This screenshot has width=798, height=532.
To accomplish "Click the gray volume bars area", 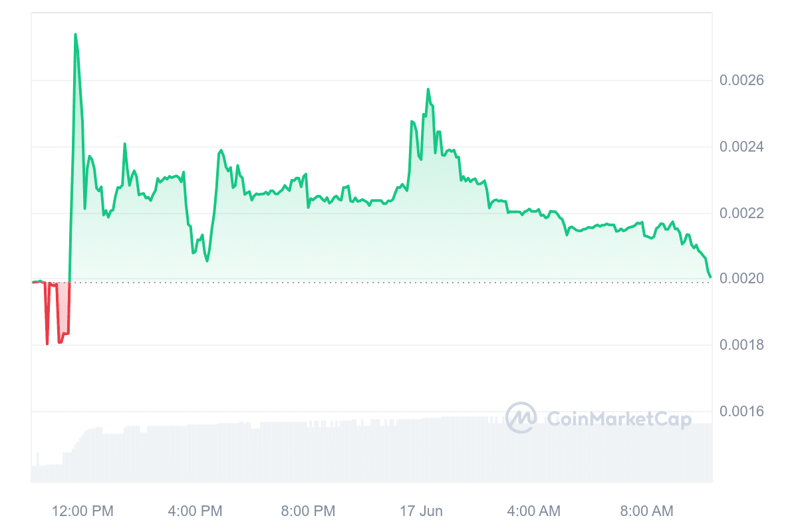I will coord(372,452).
